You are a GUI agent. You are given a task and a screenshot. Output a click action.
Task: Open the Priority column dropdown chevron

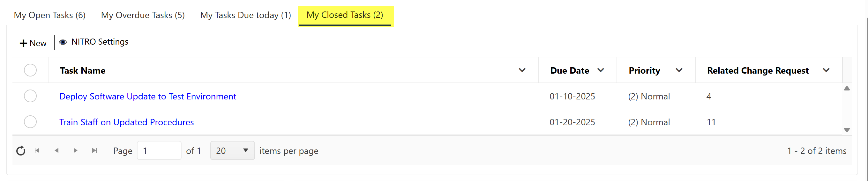tap(679, 70)
